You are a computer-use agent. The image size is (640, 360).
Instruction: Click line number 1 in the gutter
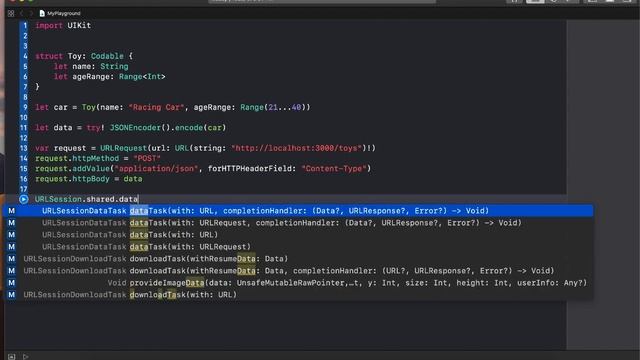pos(25,25)
